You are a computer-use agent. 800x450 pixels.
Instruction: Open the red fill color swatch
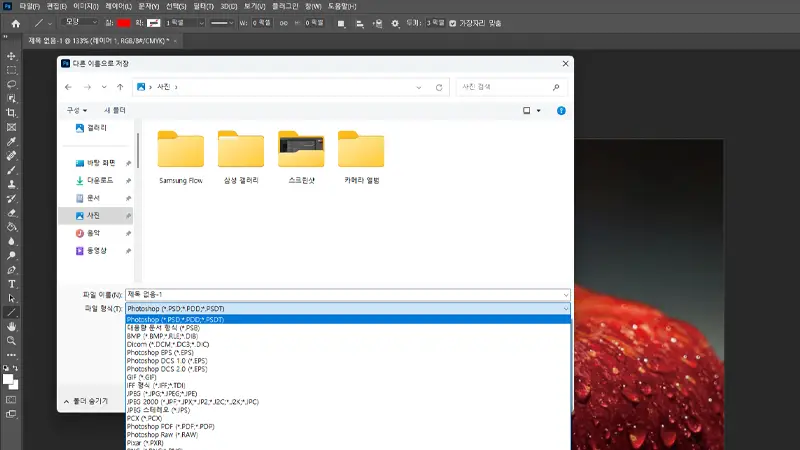(x=123, y=23)
